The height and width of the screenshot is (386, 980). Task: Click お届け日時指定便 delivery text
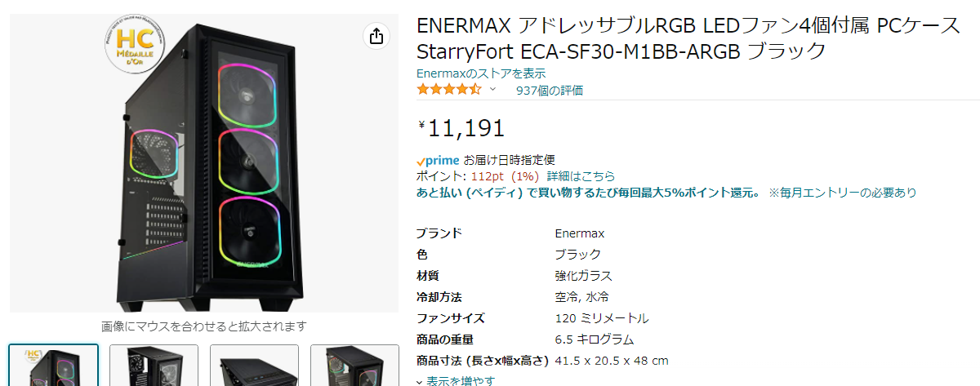tap(510, 160)
